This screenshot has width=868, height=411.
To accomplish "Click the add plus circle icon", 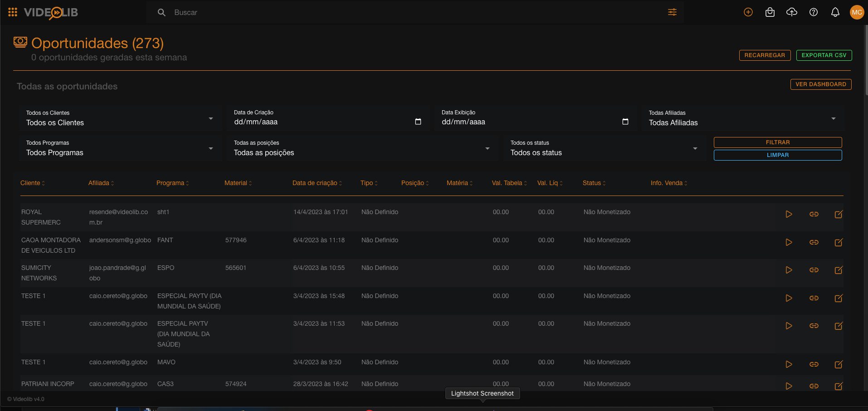I will pos(748,12).
